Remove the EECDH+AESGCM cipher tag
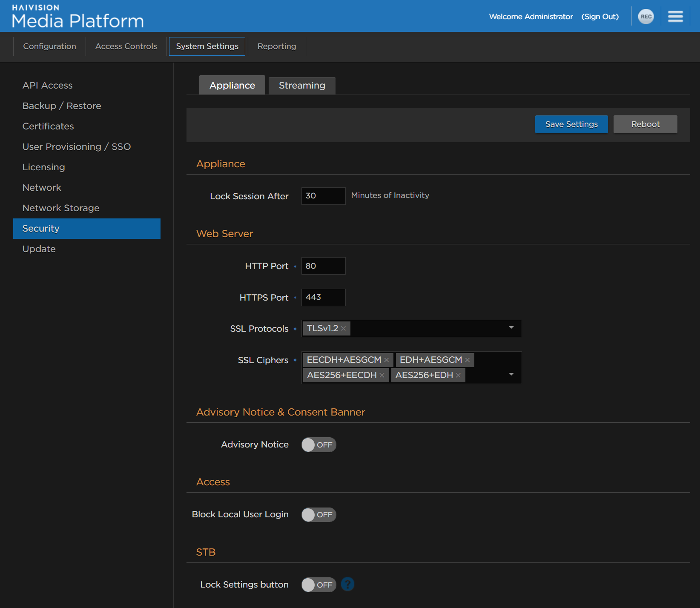The width and height of the screenshot is (700, 608). click(x=387, y=360)
